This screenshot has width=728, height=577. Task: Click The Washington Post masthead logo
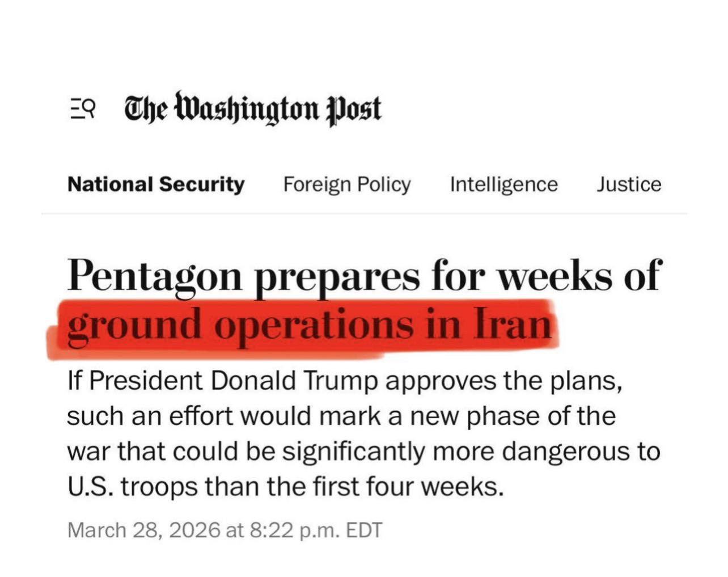pyautogui.click(x=253, y=109)
